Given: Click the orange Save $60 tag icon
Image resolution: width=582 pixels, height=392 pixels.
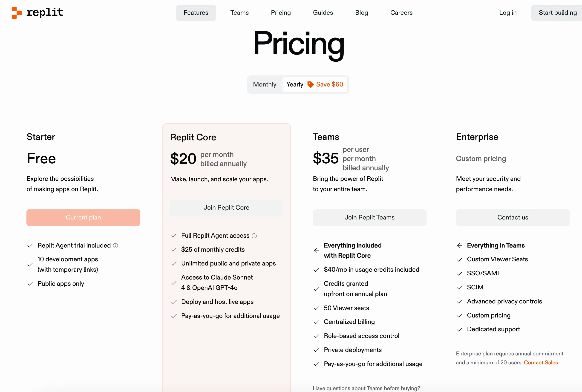Looking at the screenshot, I should pyautogui.click(x=310, y=84).
